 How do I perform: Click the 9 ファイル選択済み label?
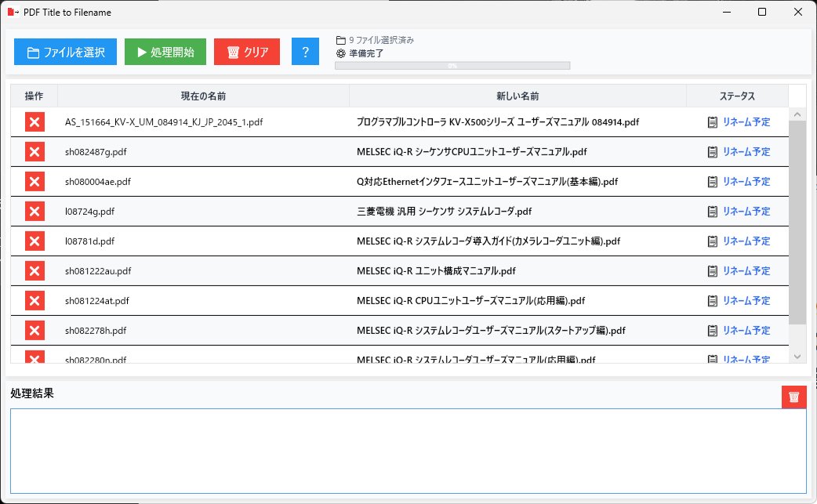[x=381, y=40]
